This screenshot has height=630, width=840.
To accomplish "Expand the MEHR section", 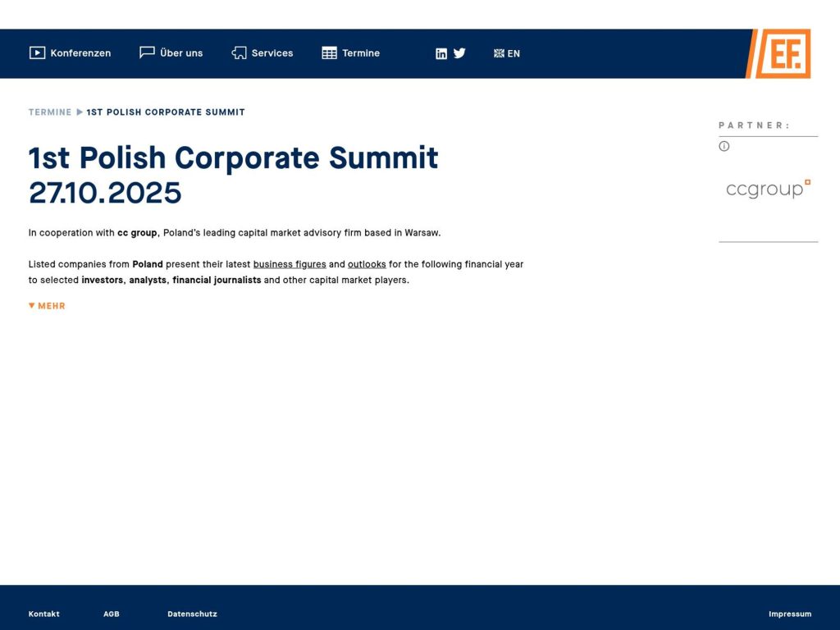I will point(51,305).
